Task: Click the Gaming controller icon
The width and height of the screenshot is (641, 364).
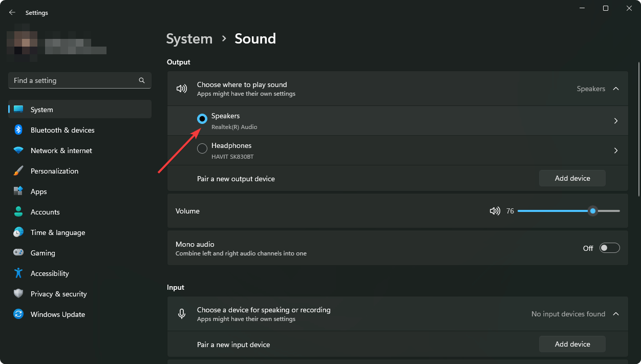Action: (18, 253)
